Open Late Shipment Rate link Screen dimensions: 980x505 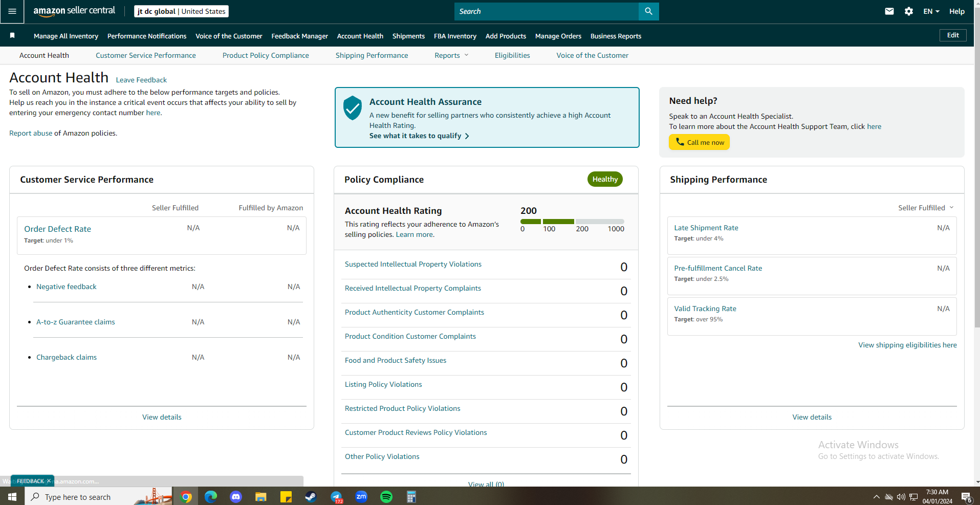pos(706,228)
